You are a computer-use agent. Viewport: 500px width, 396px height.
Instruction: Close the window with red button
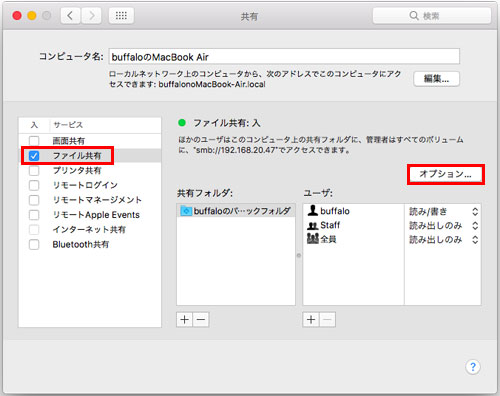pos(17,15)
